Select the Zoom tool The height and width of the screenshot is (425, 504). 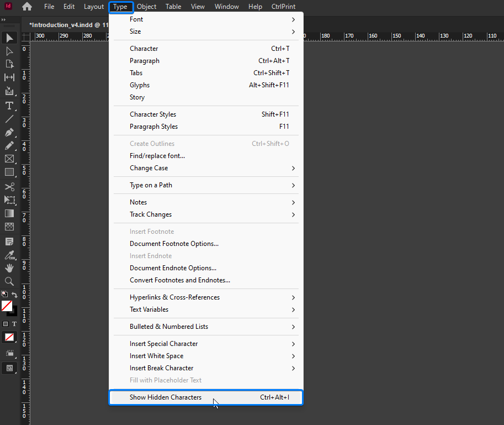9,281
